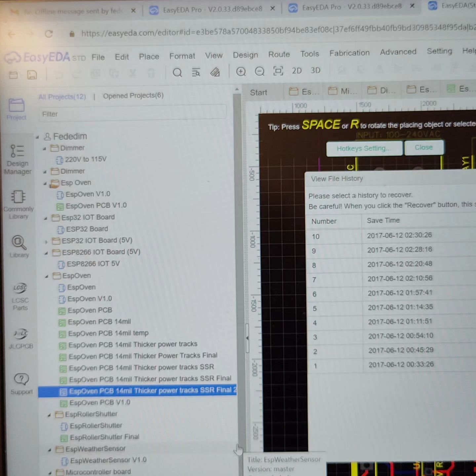Switch to 3D view
Viewport: 476px width, 476px height.
(x=315, y=70)
